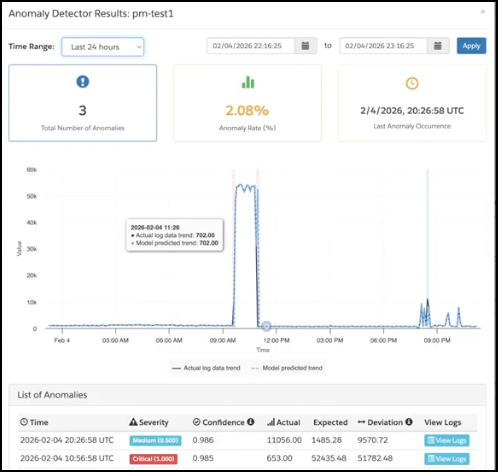Viewport: 498px width, 472px height.
Task: Click the info icon next to Confidence
Action: coord(251,422)
